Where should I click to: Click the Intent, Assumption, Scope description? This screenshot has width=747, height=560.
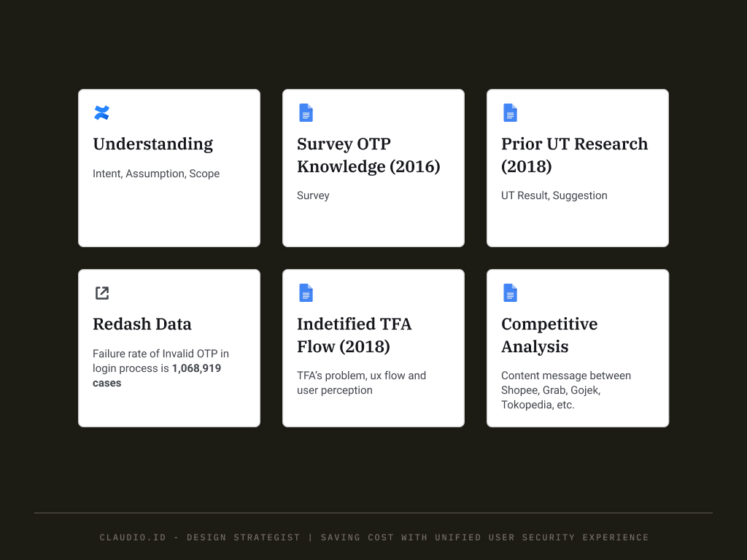tap(156, 174)
